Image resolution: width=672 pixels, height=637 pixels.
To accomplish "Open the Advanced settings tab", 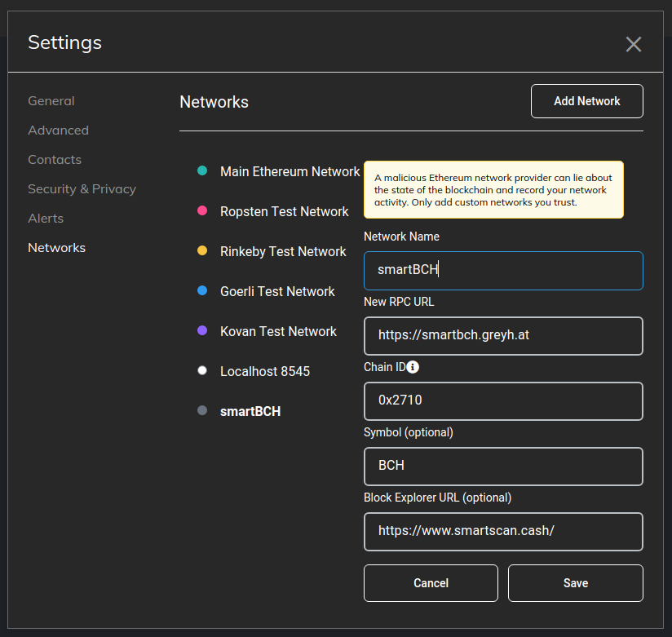I will pos(58,130).
